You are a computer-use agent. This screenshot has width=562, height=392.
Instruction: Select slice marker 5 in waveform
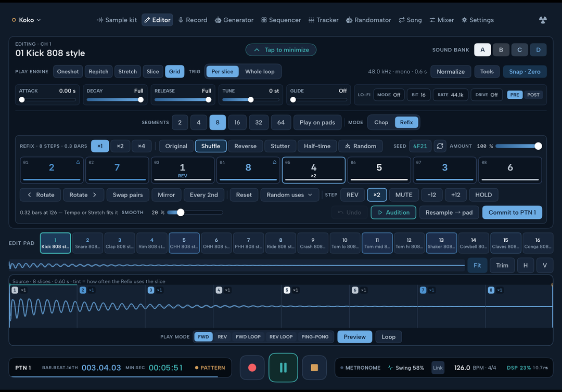287,290
